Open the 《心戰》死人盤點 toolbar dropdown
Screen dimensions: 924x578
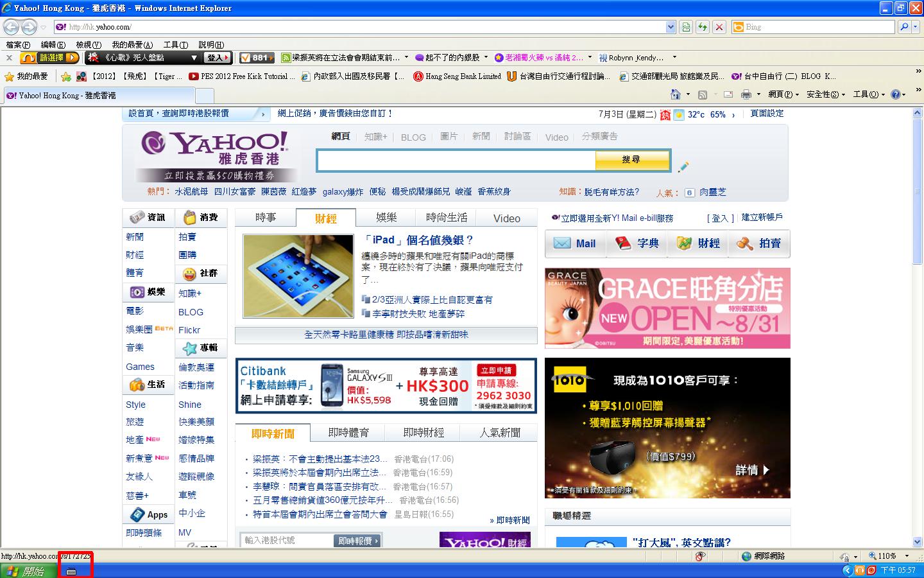(x=194, y=58)
